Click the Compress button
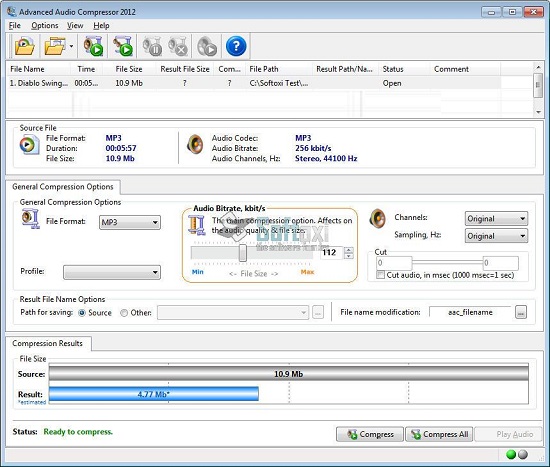This screenshot has height=467, width=550. 370,434
